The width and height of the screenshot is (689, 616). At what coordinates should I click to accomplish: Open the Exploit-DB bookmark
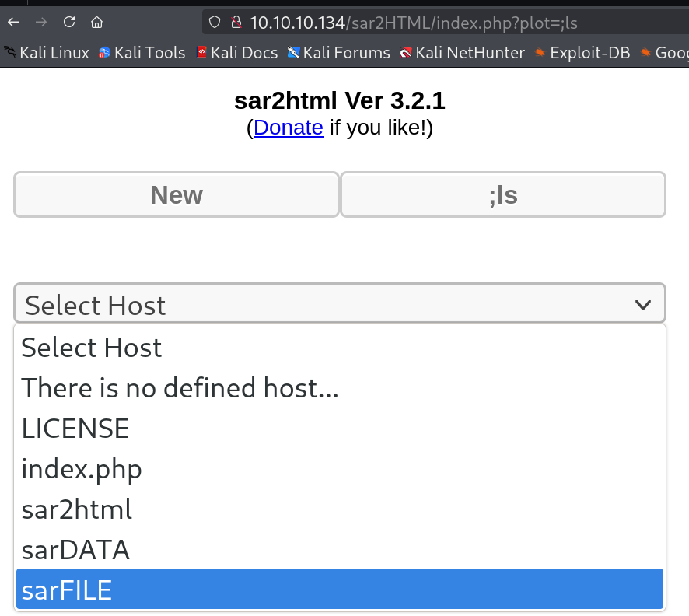pyautogui.click(x=582, y=53)
